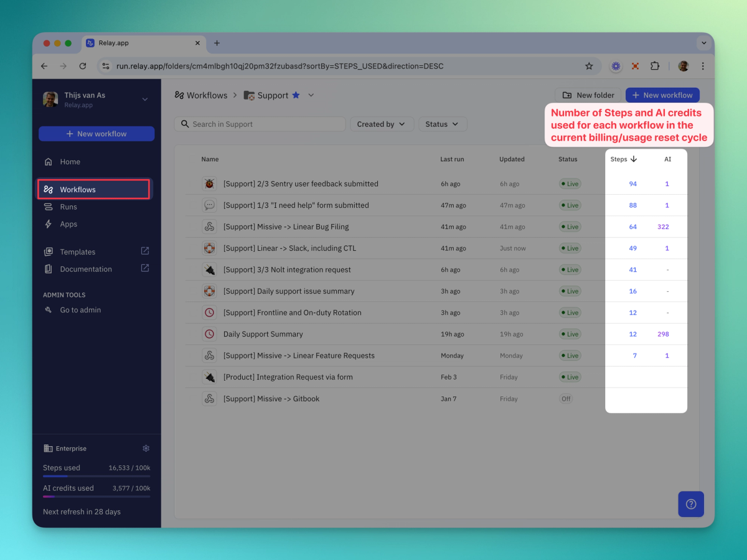Select Apps in the sidebar
The image size is (747, 560).
coord(67,224)
